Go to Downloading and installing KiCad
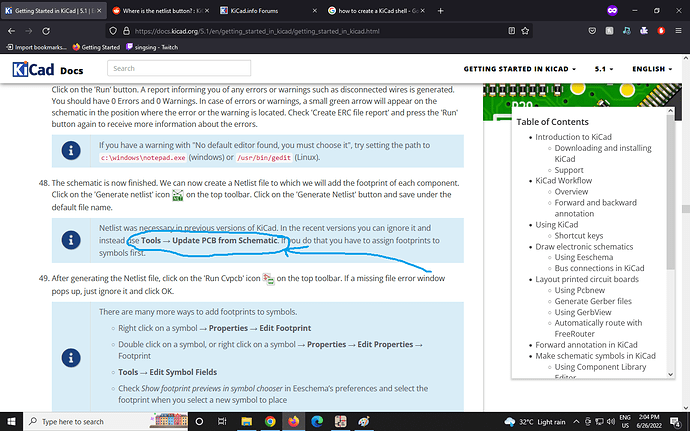 [x=603, y=153]
